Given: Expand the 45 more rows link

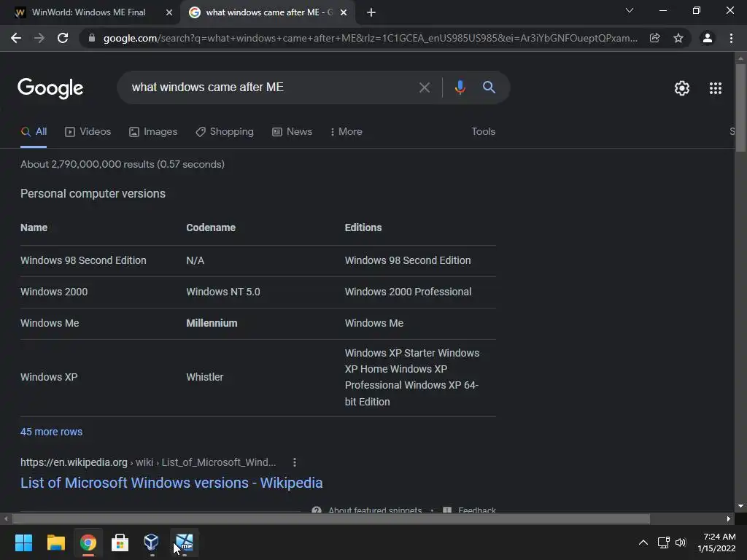Looking at the screenshot, I should coord(52,432).
